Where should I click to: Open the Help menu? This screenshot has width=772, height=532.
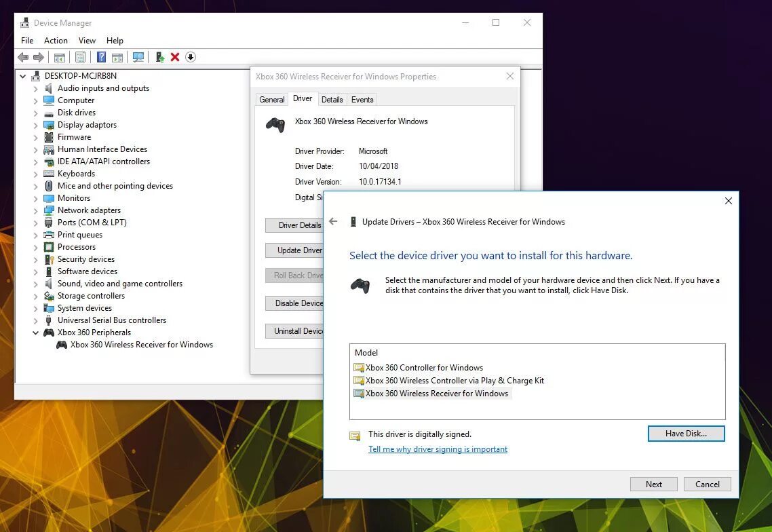point(115,41)
